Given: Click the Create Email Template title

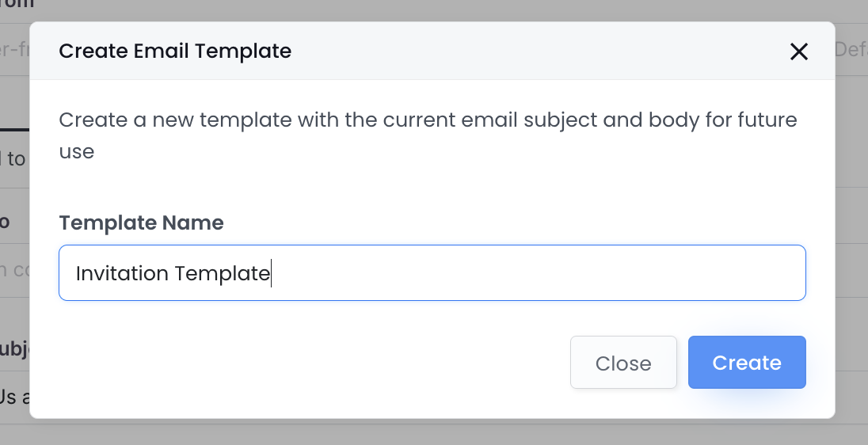Looking at the screenshot, I should (x=175, y=51).
